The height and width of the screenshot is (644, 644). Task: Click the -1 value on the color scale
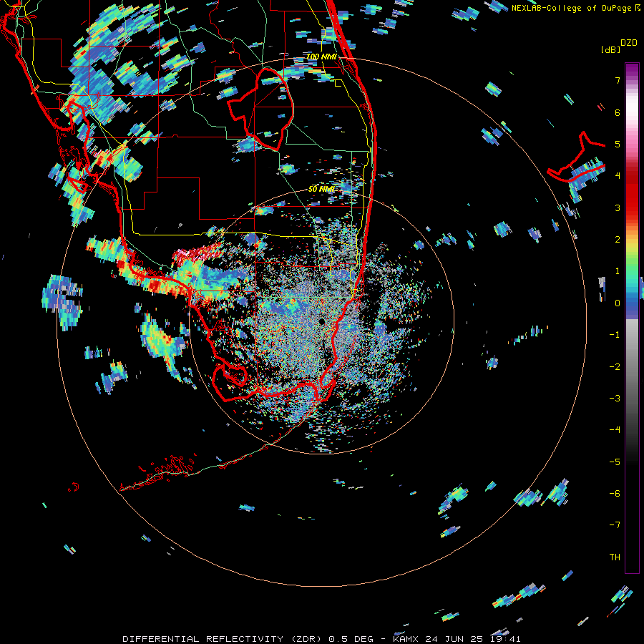[615, 335]
